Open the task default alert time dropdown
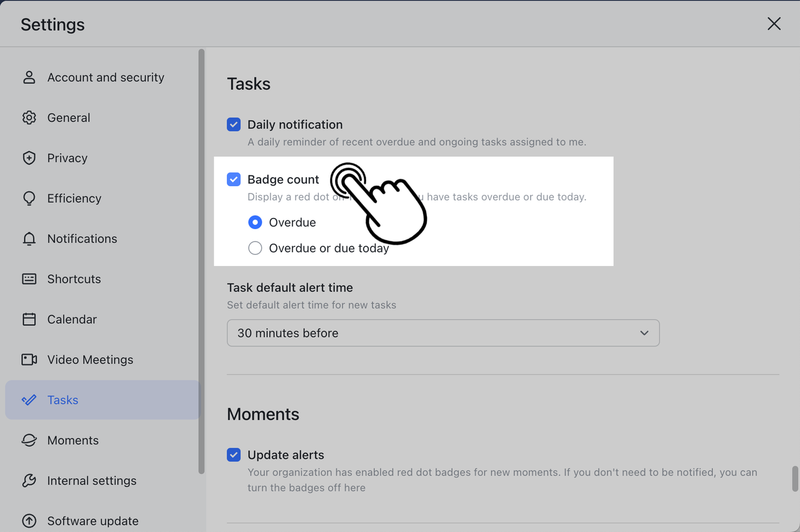The image size is (800, 532). (442, 333)
